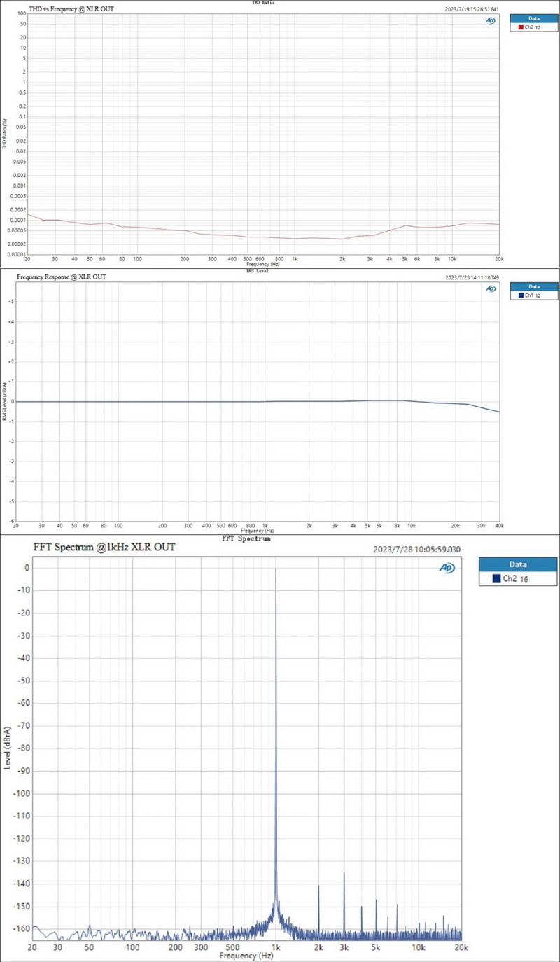This screenshot has width=560, height=962.
Task: Expand the Data legend of the FFT Spectrum chart
Action: coord(517,564)
